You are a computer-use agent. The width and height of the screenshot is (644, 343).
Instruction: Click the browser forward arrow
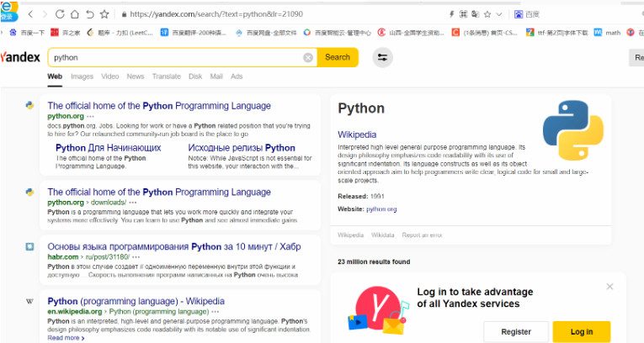[x=45, y=14]
